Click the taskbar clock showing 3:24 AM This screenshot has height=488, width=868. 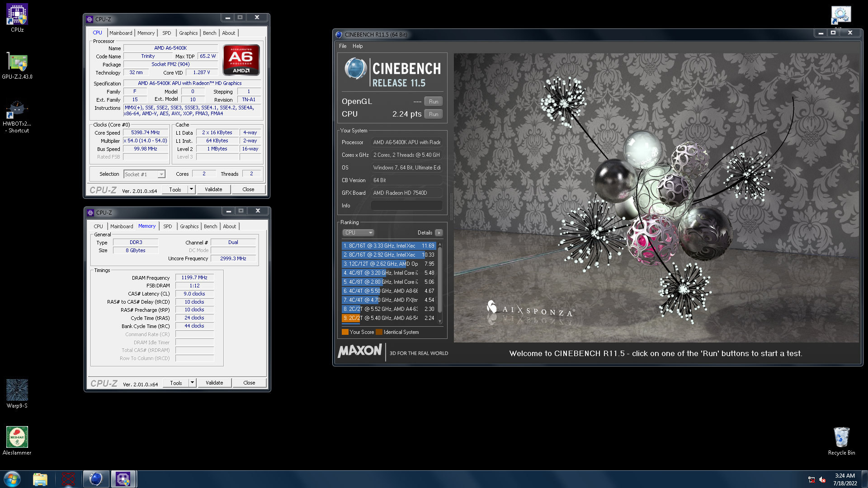pos(845,479)
